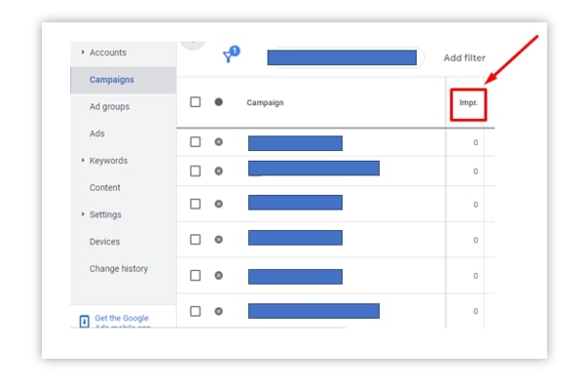This screenshot has height=384, width=588.
Task: Expand the Keywords section arrow
Action: click(x=83, y=160)
